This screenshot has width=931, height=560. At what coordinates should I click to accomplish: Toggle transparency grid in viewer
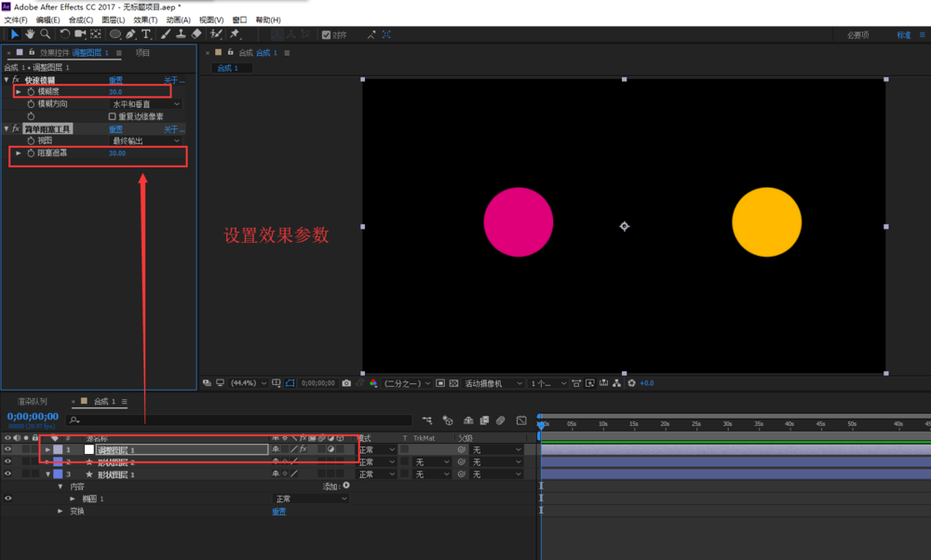(x=453, y=383)
